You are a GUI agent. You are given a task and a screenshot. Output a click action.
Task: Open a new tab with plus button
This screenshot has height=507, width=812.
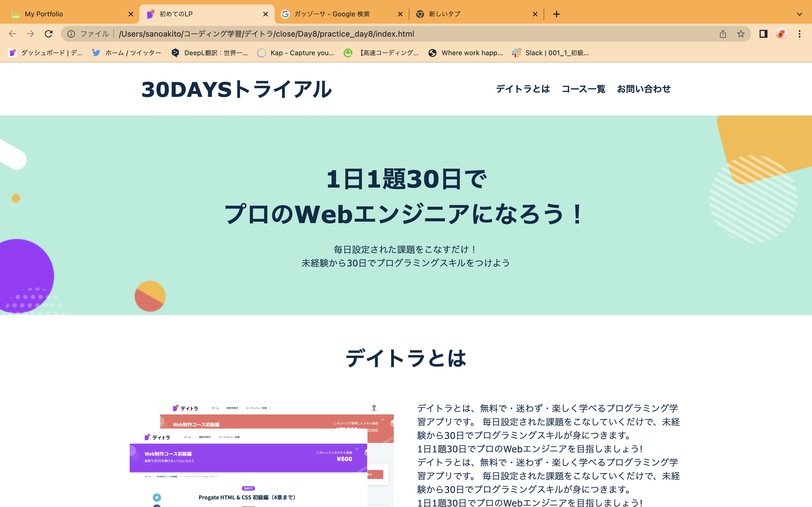556,14
